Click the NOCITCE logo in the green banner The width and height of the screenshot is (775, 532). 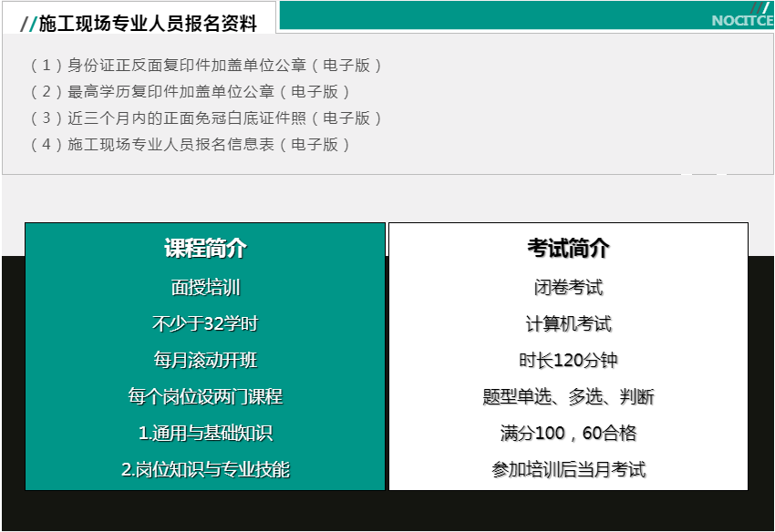click(742, 20)
